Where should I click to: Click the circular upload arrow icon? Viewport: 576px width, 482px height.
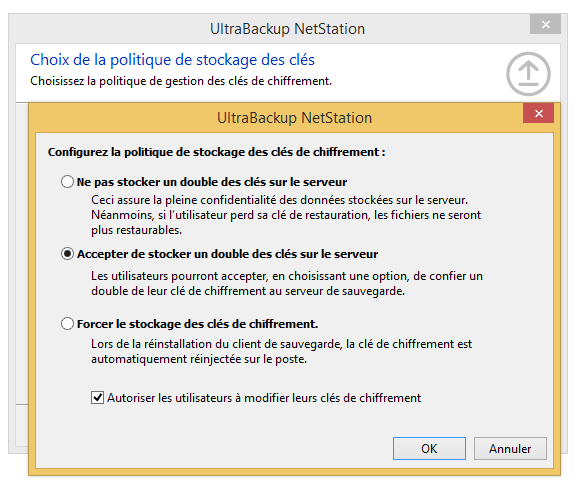point(528,74)
